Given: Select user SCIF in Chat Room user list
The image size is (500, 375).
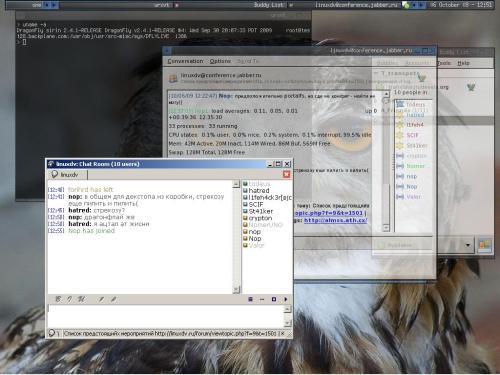Looking at the screenshot, I should pos(256,204).
